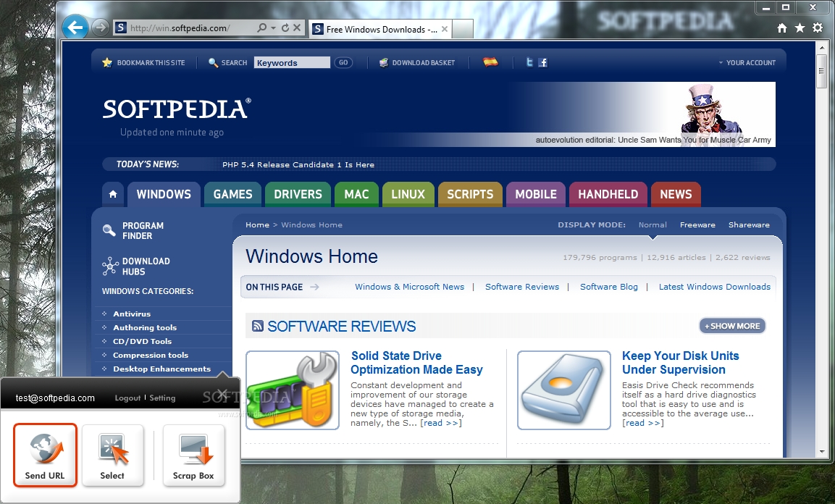Image resolution: width=835 pixels, height=504 pixels.
Task: Click the + SHOW MORE button
Action: click(x=732, y=326)
